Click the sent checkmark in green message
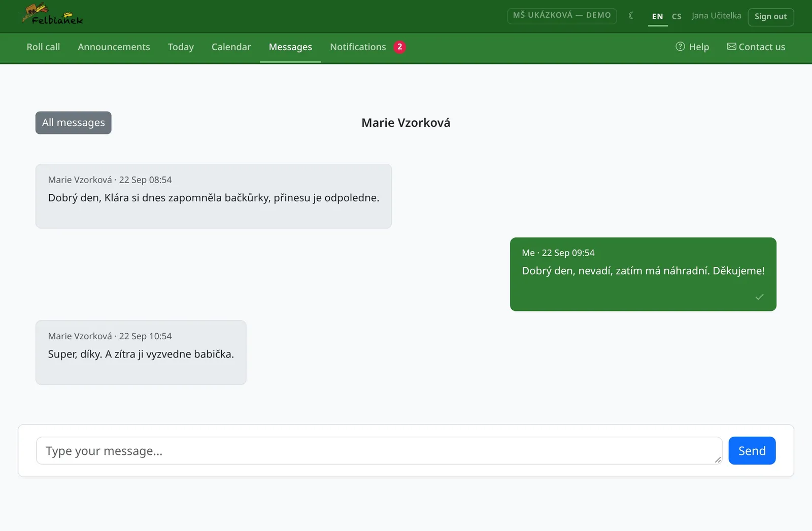 click(759, 297)
